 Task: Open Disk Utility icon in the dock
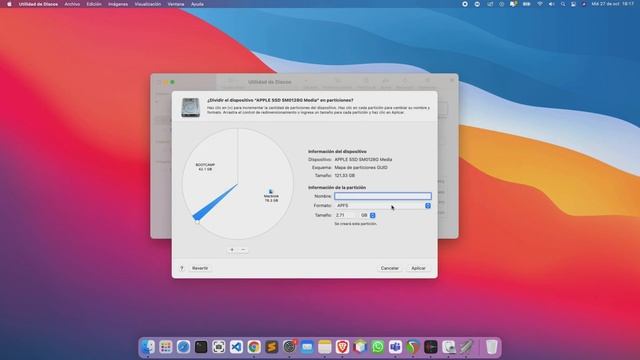(448, 347)
